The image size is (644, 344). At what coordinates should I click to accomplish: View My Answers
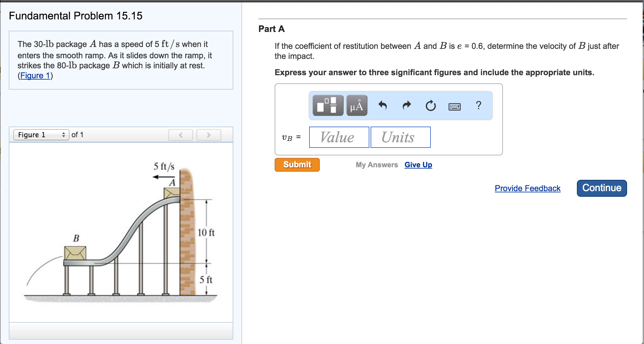pyautogui.click(x=377, y=165)
